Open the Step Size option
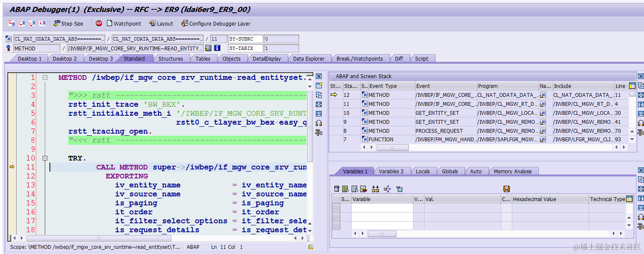 tap(69, 23)
